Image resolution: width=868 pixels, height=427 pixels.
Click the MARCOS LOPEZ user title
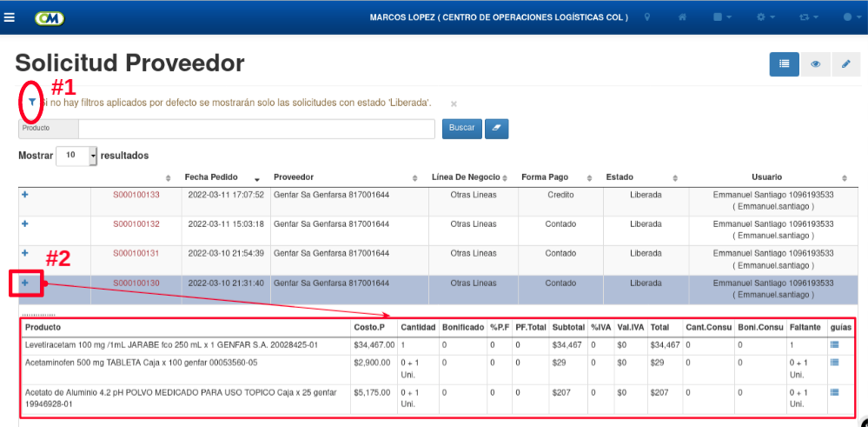click(x=499, y=17)
